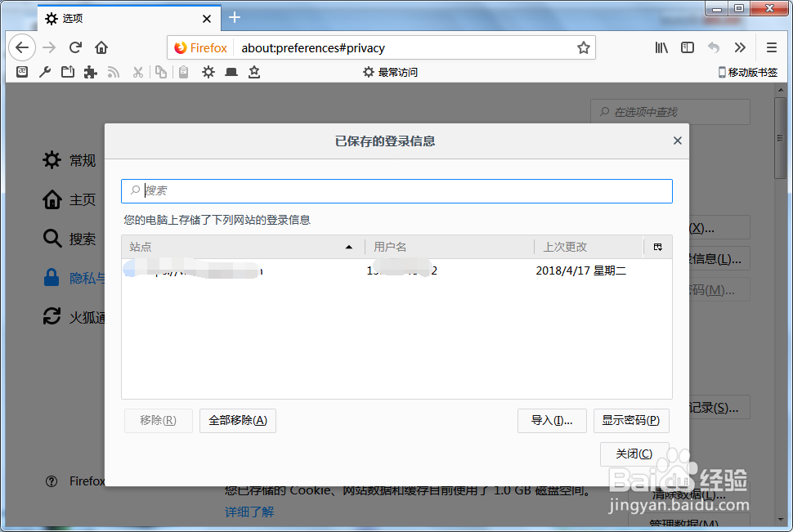The width and height of the screenshot is (793, 532).
Task: Open the browser home page
Action: click(101, 47)
